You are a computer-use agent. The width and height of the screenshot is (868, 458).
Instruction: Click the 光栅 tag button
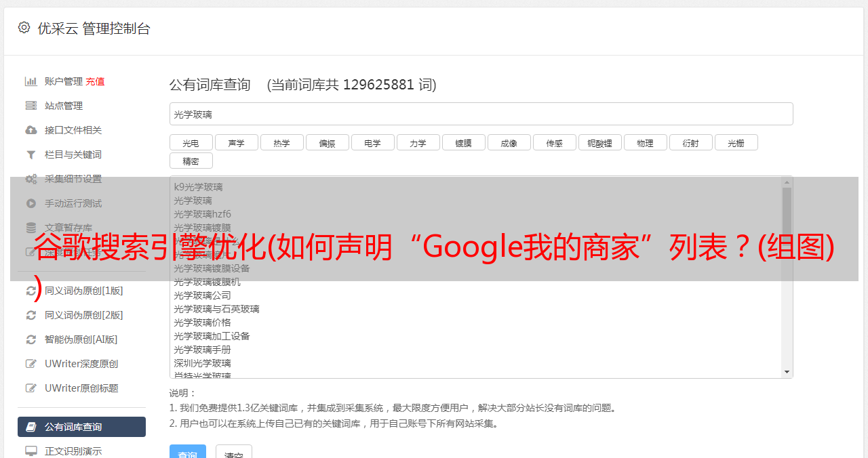click(736, 142)
